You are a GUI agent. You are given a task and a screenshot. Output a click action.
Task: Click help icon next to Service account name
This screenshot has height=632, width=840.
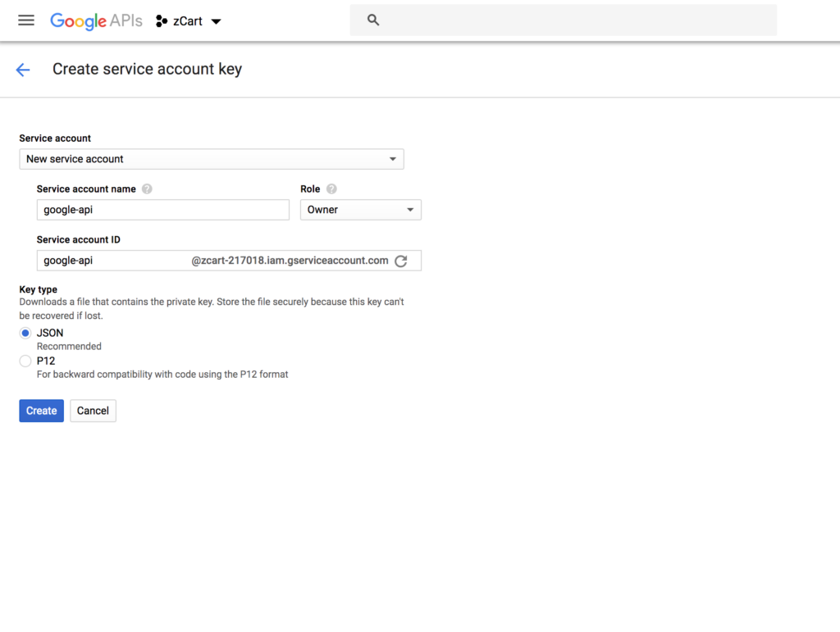pyautogui.click(x=147, y=189)
